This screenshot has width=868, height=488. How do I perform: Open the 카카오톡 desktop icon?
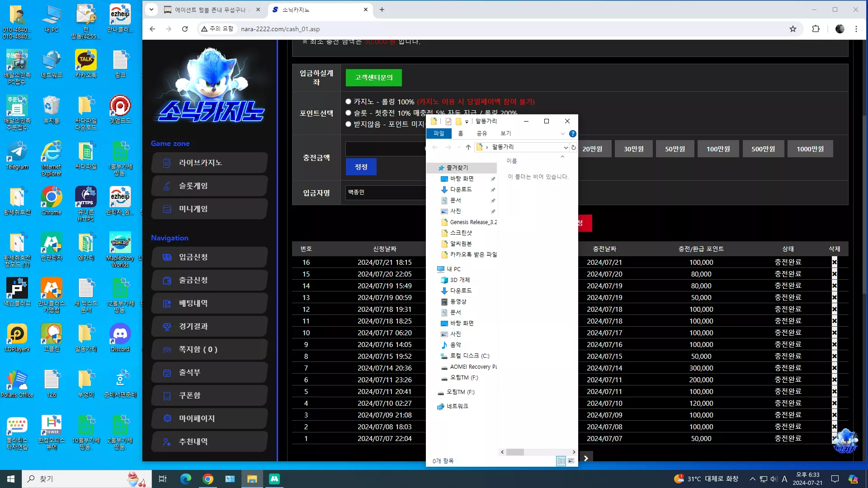point(86,64)
